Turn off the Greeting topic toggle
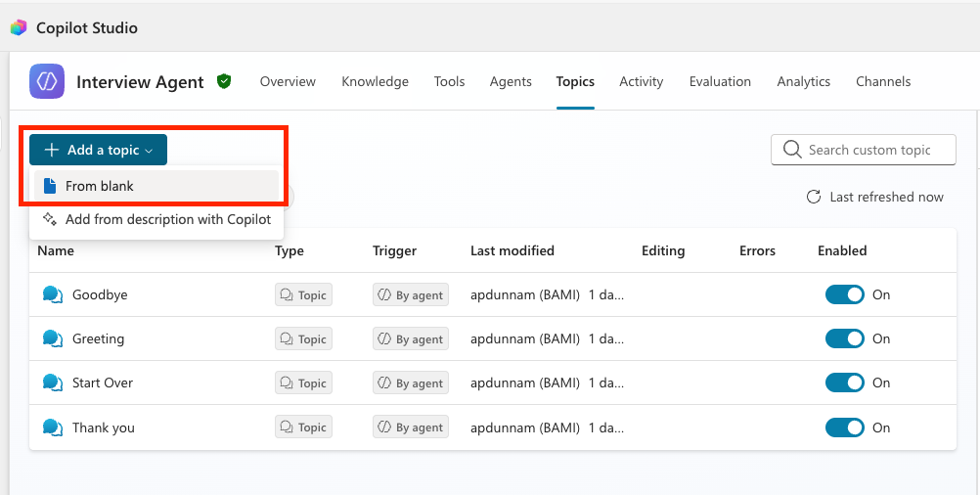980x495 pixels. coord(844,338)
